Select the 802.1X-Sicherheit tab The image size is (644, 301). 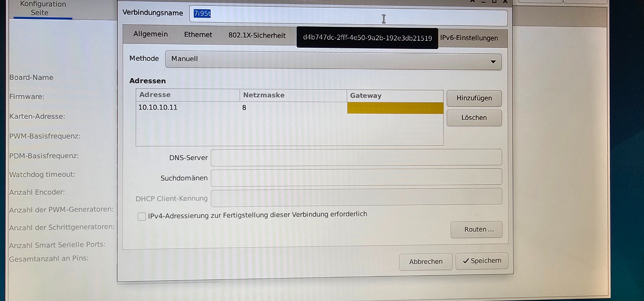coord(257,35)
